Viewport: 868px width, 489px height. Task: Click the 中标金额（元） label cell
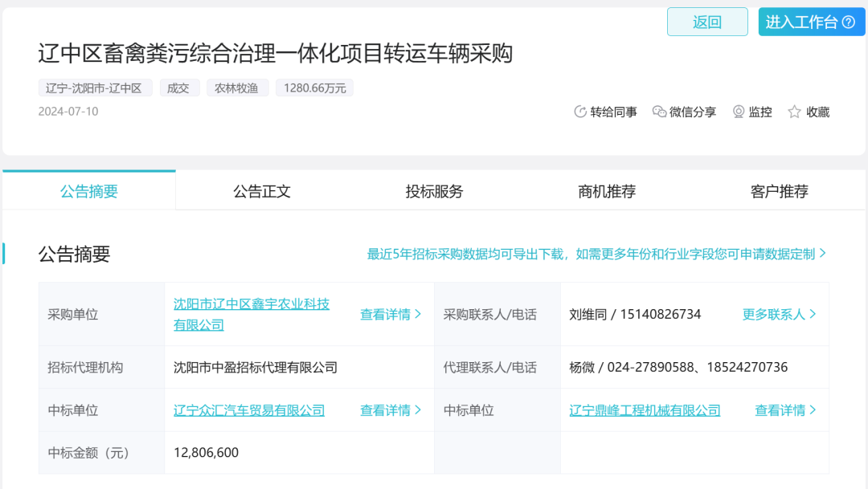point(102,453)
